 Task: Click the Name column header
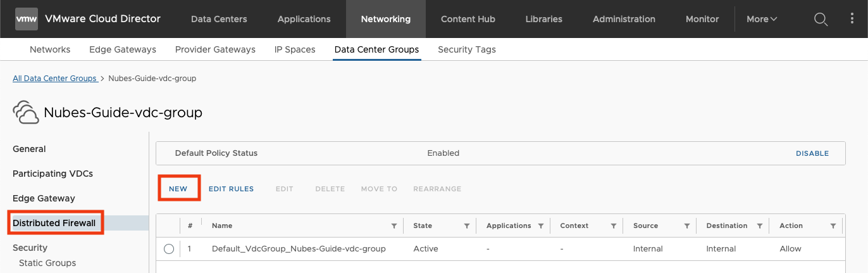point(222,225)
